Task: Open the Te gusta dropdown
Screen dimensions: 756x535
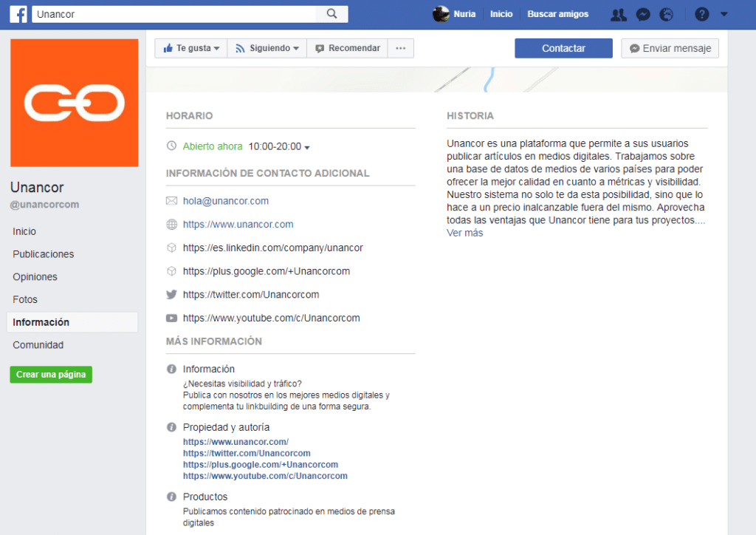Action: point(191,48)
